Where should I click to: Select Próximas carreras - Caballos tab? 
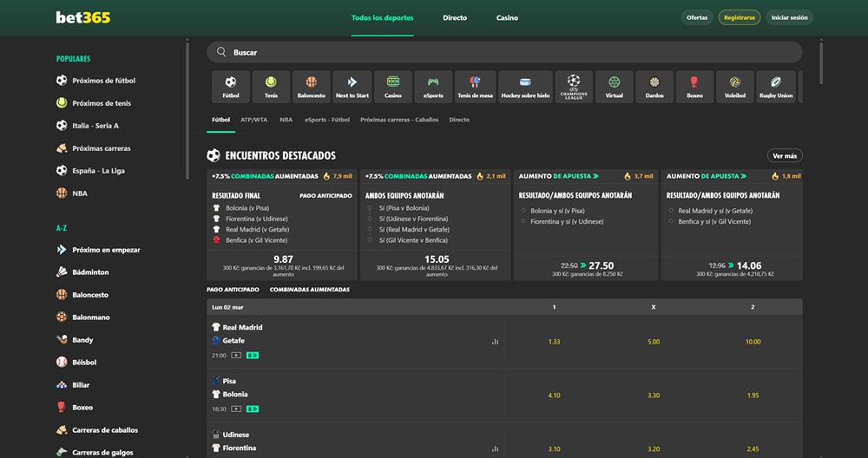pos(399,120)
